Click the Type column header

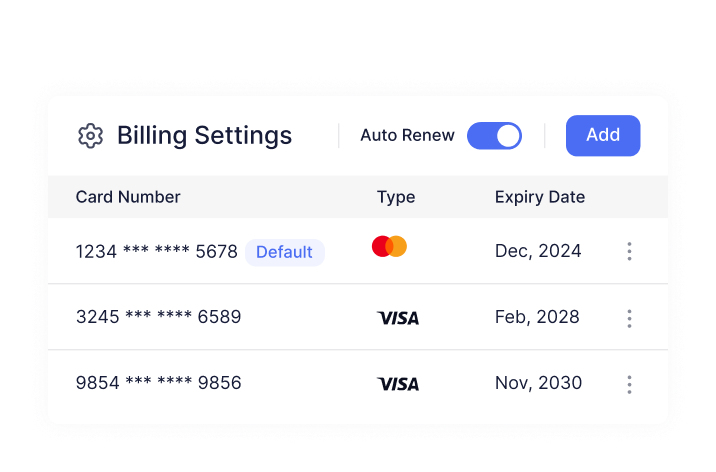click(x=396, y=197)
